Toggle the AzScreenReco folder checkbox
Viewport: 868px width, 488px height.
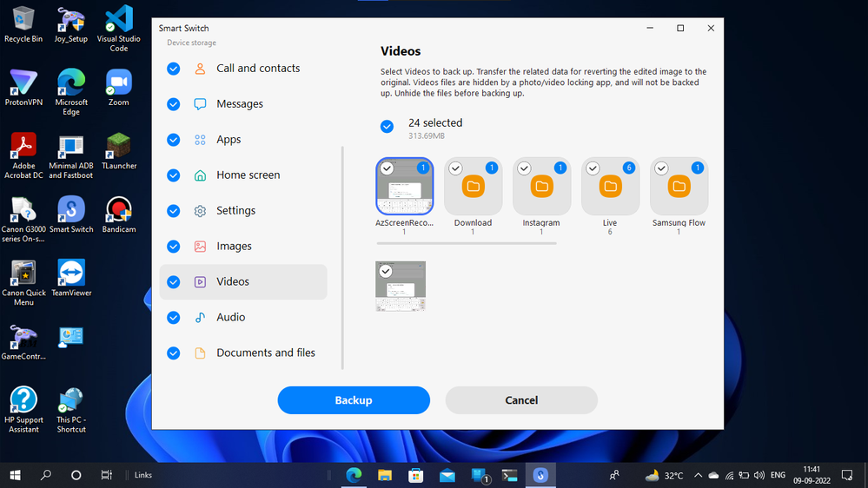387,168
